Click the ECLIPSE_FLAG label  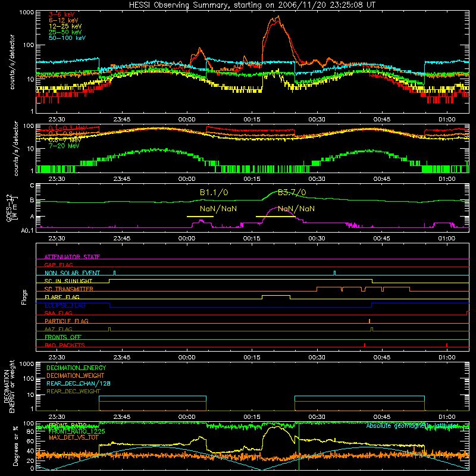[65, 305]
